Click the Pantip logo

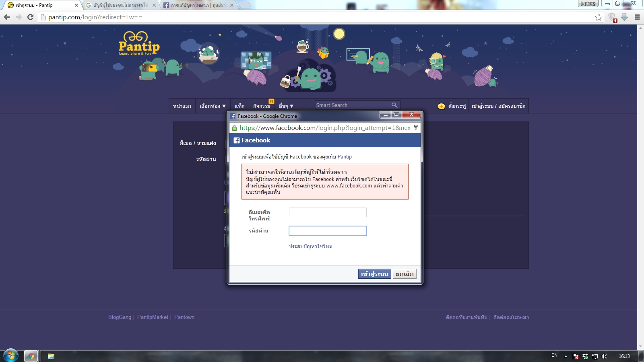point(139,43)
